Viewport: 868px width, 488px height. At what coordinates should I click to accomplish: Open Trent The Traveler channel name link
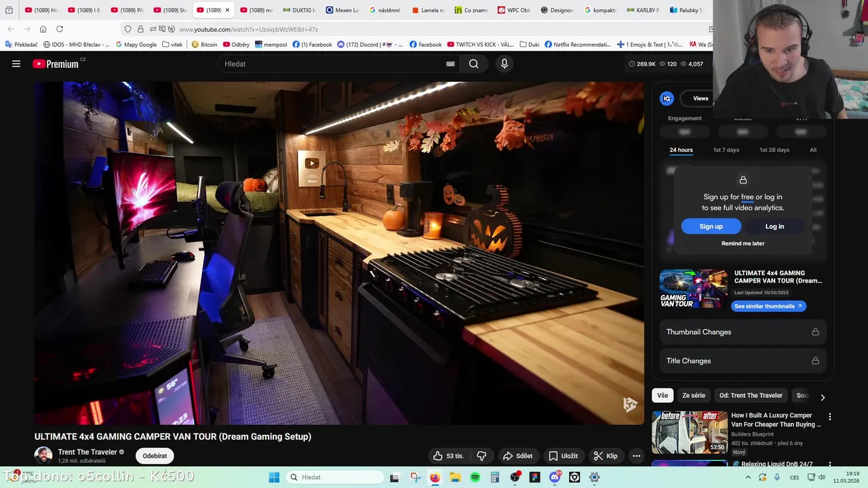87,452
